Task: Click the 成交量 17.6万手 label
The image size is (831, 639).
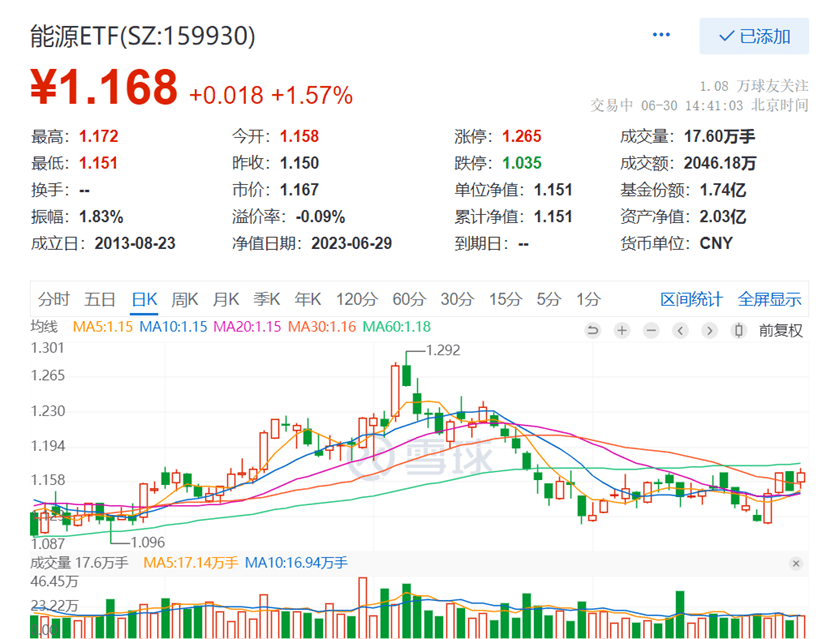Action: (79, 563)
